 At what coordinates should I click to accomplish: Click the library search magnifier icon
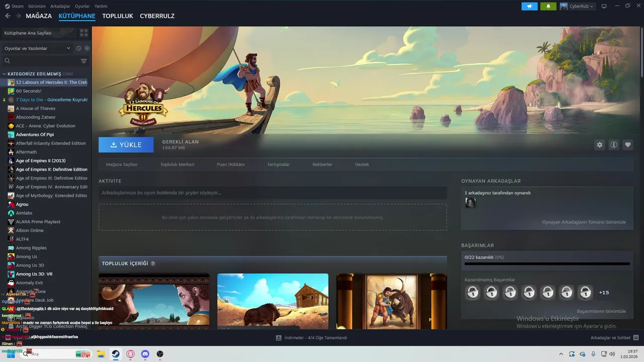(7, 61)
